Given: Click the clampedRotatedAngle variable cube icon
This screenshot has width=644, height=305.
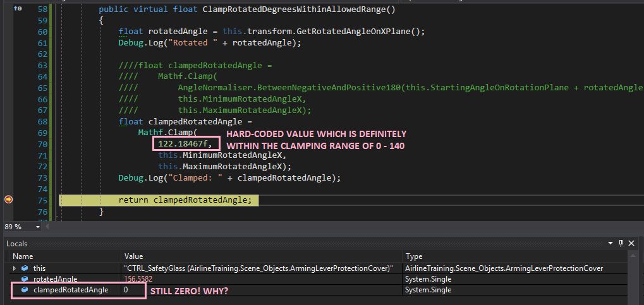Looking at the screenshot, I should [25, 290].
